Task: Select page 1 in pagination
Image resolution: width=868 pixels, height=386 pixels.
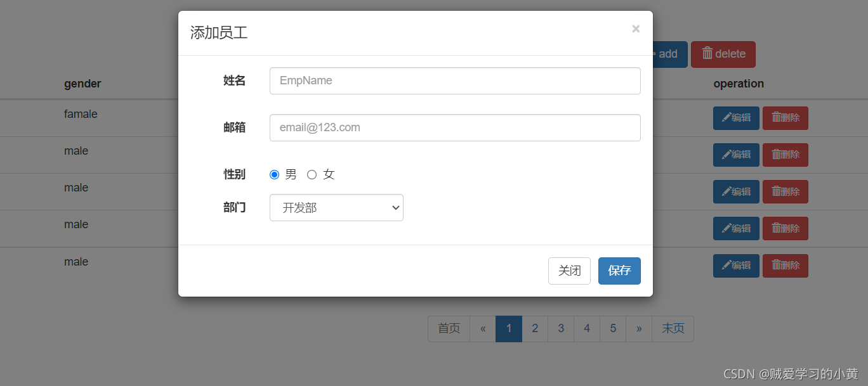Action: (x=509, y=328)
